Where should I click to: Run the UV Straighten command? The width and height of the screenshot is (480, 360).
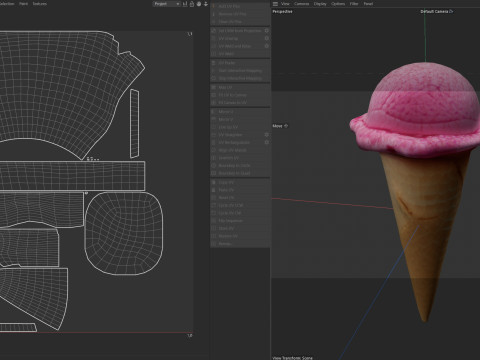(240, 135)
